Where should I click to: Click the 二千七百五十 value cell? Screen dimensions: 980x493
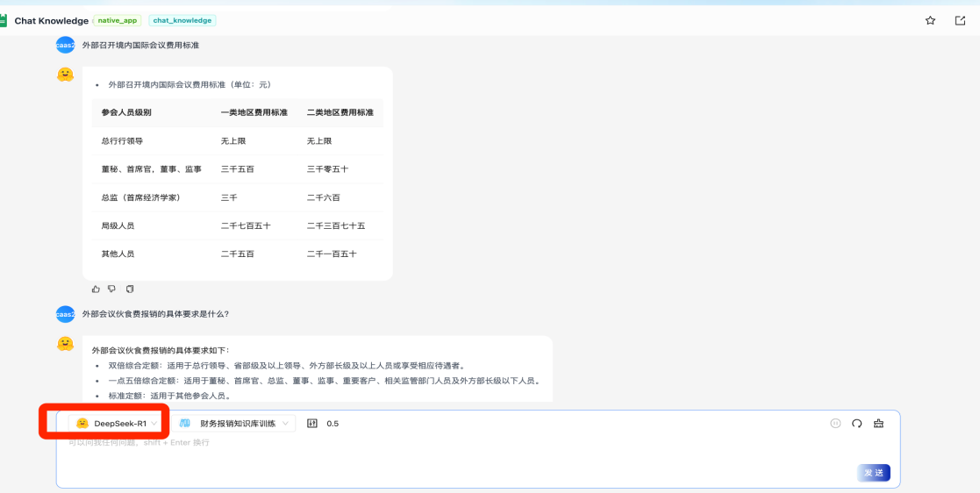pyautogui.click(x=246, y=225)
